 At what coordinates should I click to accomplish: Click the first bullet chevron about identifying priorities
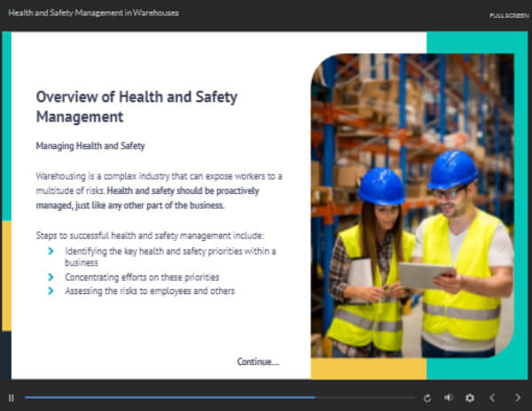click(52, 252)
